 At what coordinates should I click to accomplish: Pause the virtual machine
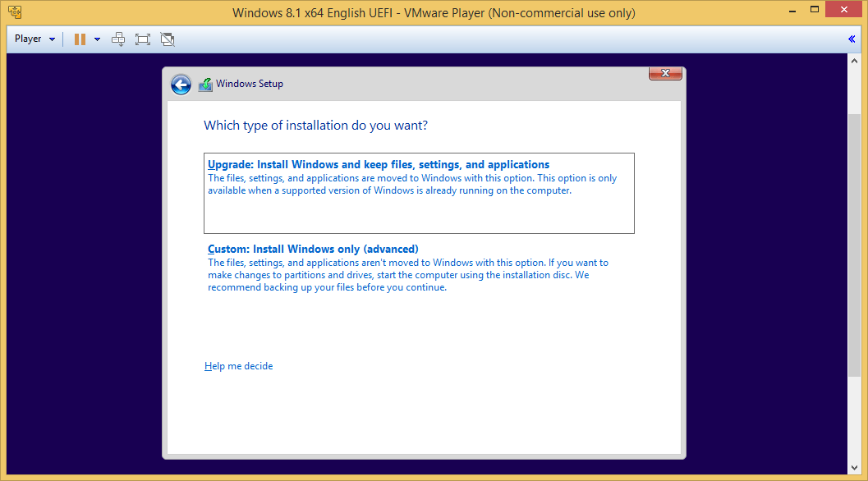click(x=80, y=39)
